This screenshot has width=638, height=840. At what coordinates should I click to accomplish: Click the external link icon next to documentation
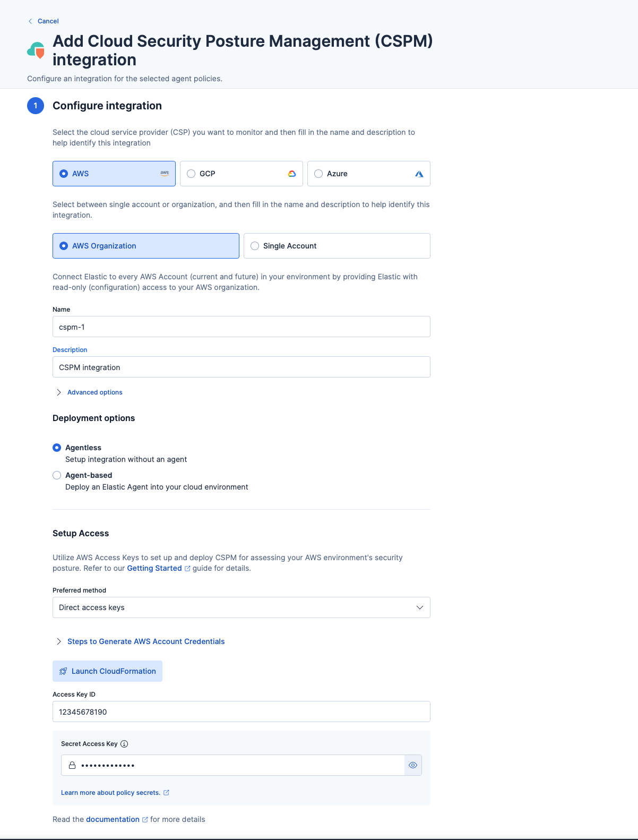pyautogui.click(x=144, y=819)
